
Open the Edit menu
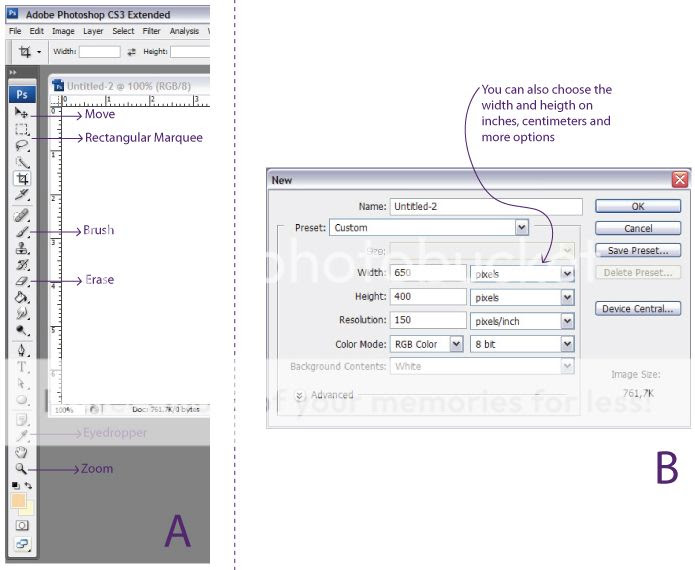click(36, 31)
